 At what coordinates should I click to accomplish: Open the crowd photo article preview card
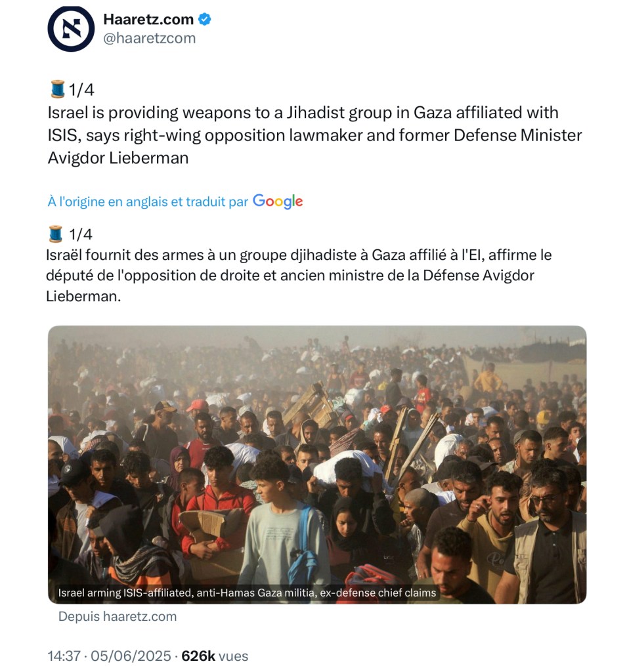click(x=317, y=465)
